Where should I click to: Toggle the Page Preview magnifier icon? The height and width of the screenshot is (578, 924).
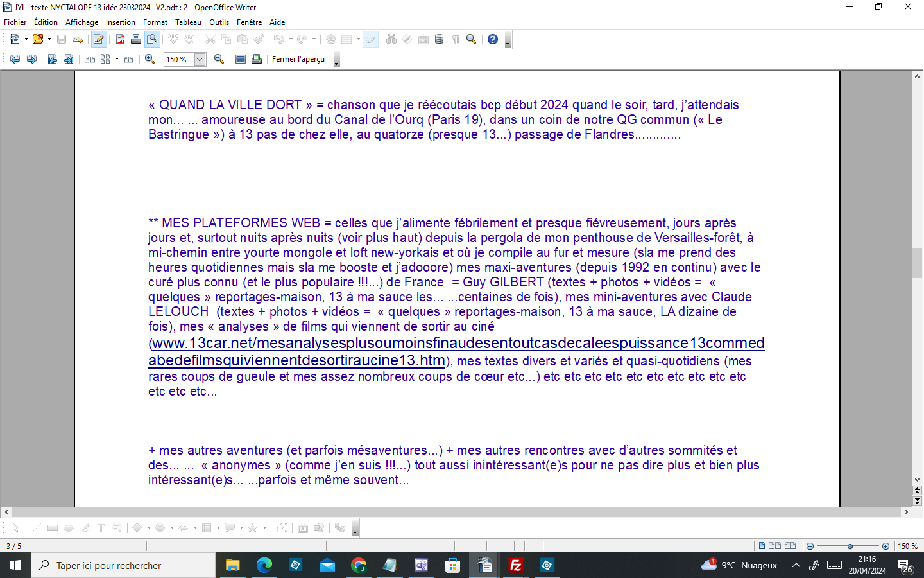click(x=152, y=39)
